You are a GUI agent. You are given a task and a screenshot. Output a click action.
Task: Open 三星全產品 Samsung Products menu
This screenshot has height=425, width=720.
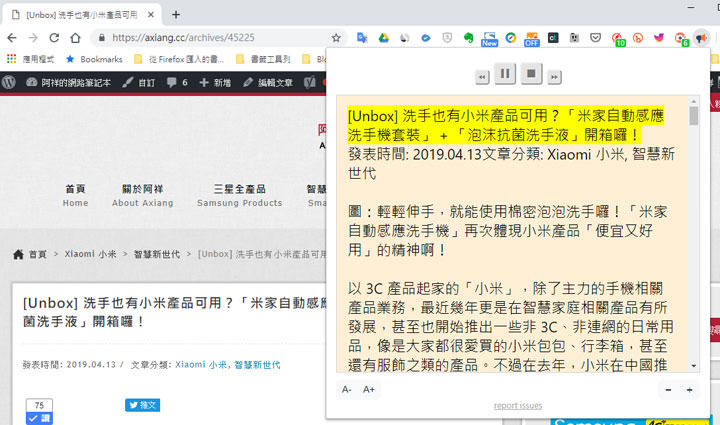[239, 196]
